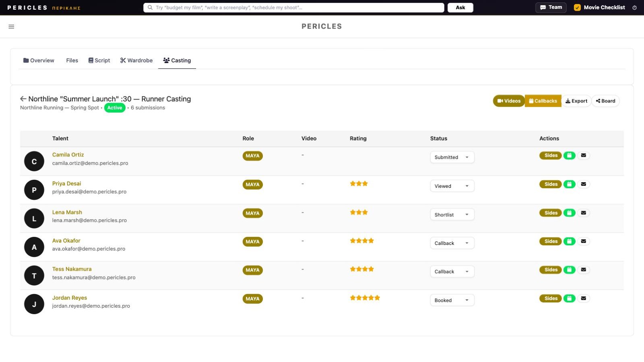Open Sides for Tess Nakamura
The height and width of the screenshot is (362, 644).
pyautogui.click(x=551, y=270)
